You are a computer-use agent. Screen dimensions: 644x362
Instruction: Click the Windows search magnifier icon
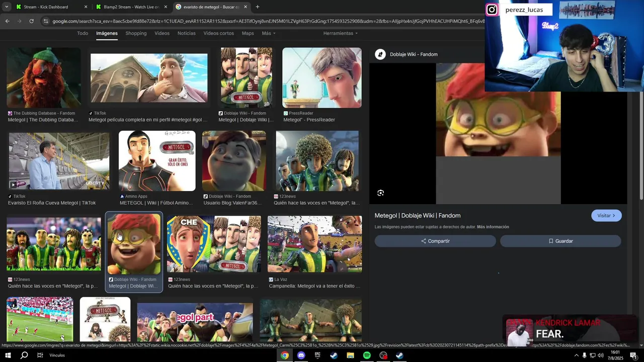tap(24, 355)
